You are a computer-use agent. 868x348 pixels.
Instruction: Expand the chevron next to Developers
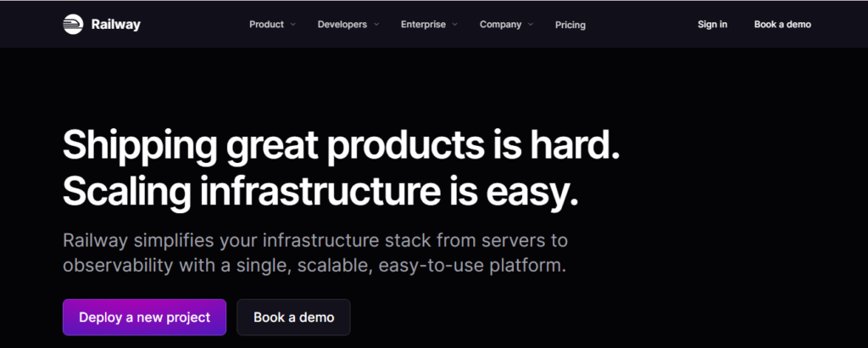point(376,25)
